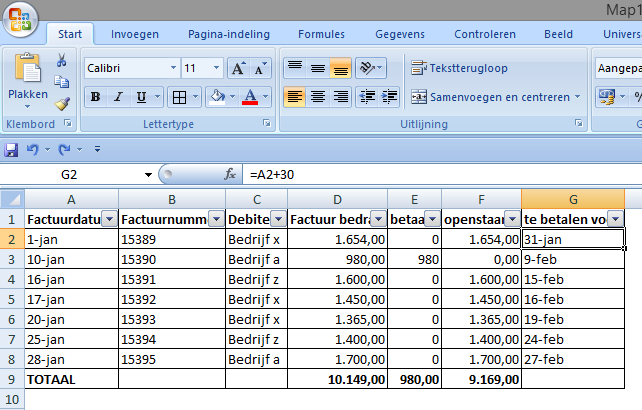Click the name box showing G2

(69, 175)
